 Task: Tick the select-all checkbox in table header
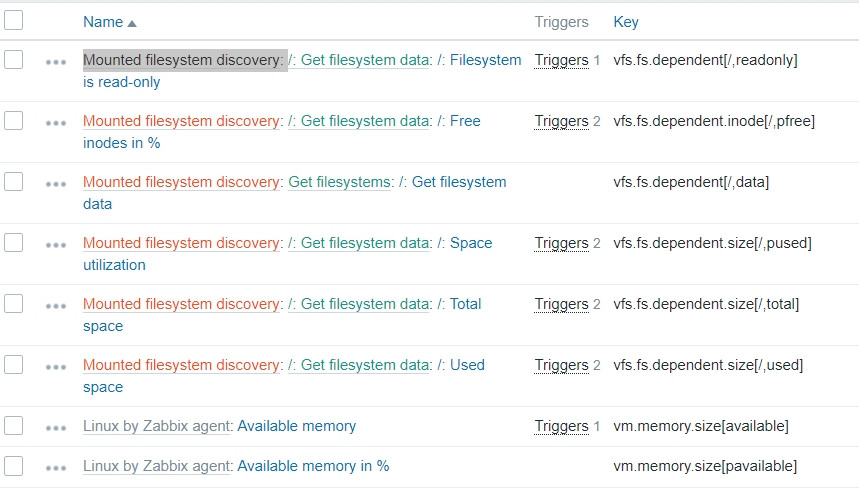[14, 20]
